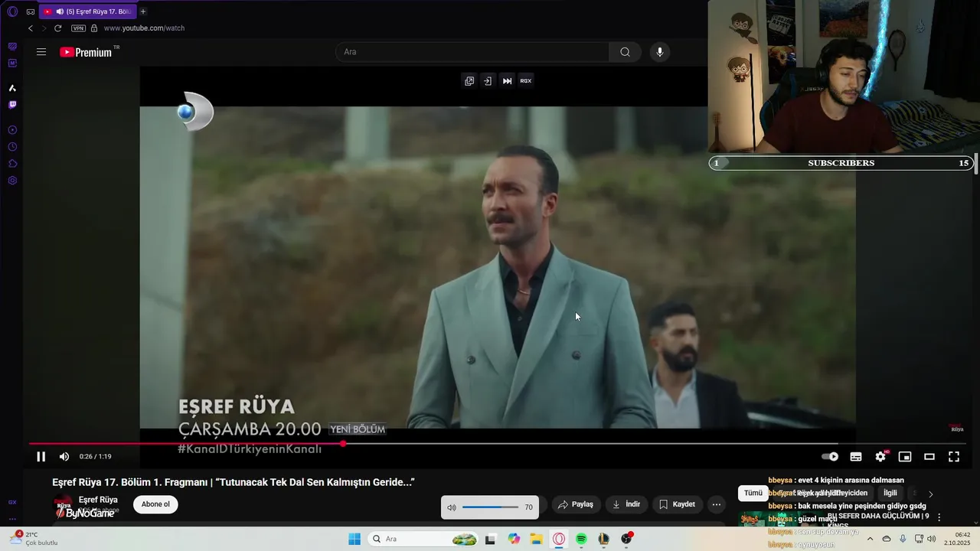
Task: Click the RGX button above the video
Action: [526, 81]
